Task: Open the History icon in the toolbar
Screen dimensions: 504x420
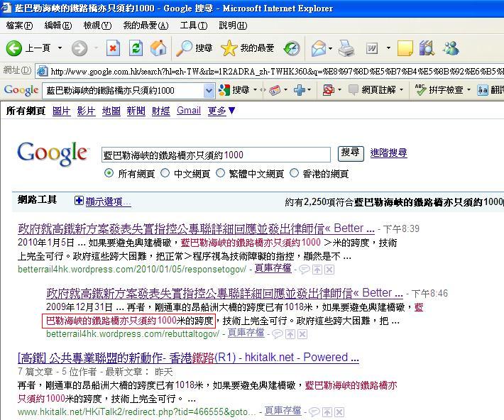Action: [x=292, y=48]
